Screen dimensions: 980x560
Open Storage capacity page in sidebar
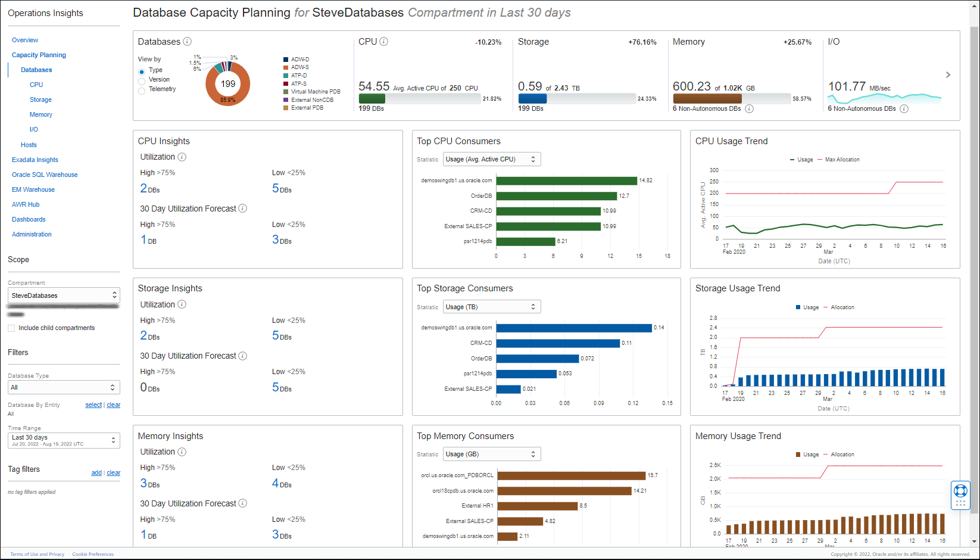40,99
